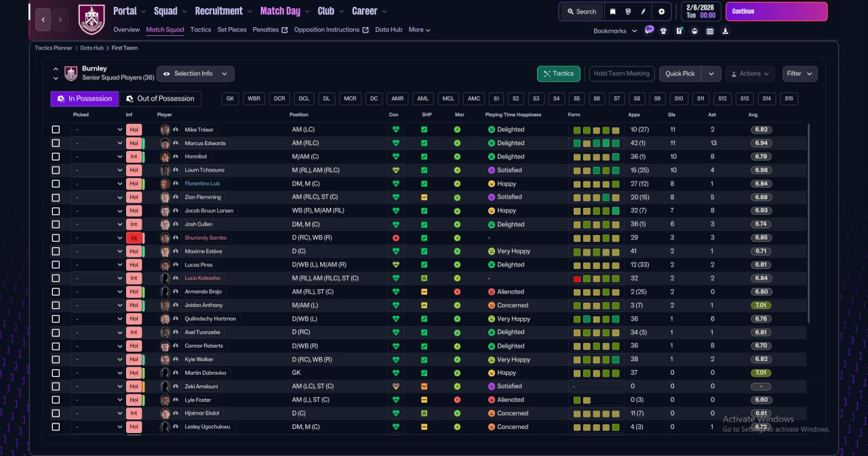Open the bookmark icon next to Search

click(613, 12)
